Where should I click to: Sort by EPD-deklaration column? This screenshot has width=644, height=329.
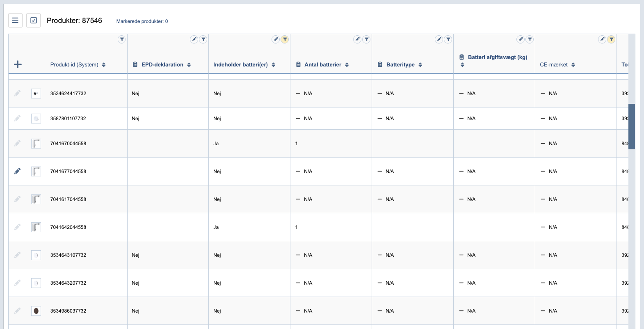pyautogui.click(x=189, y=65)
